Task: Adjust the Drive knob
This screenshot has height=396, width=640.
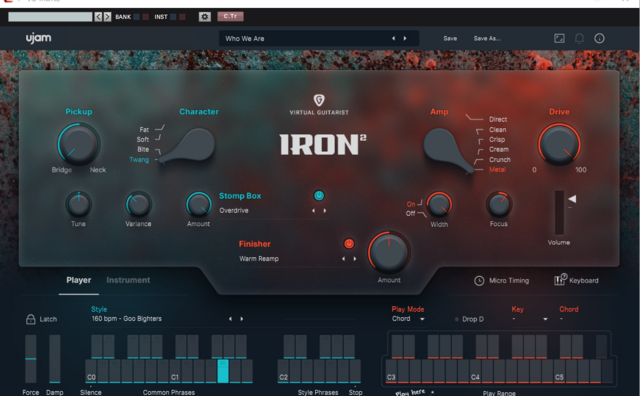Action: [x=559, y=144]
